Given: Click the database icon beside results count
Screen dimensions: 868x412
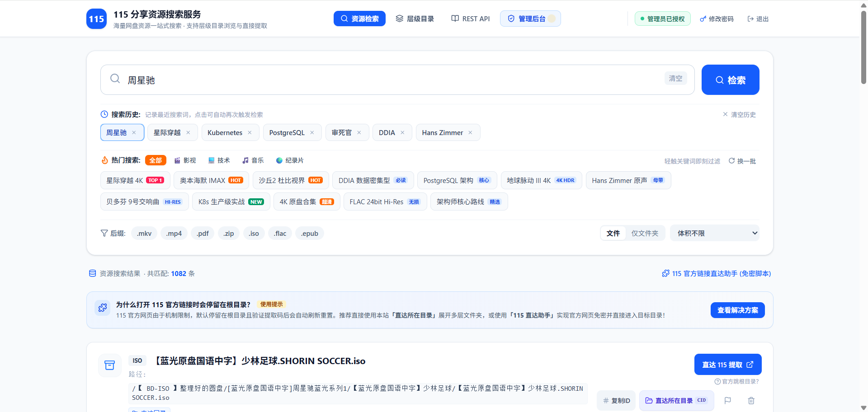Looking at the screenshot, I should pos(92,273).
